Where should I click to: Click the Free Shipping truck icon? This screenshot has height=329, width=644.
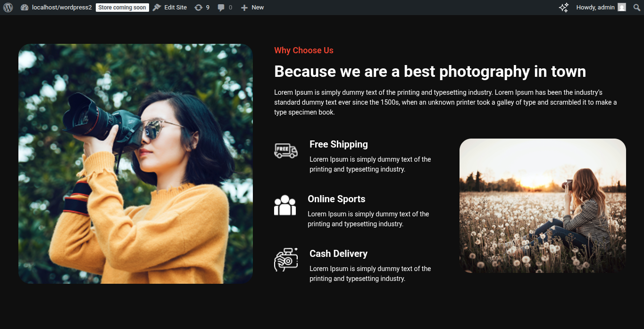(x=286, y=151)
